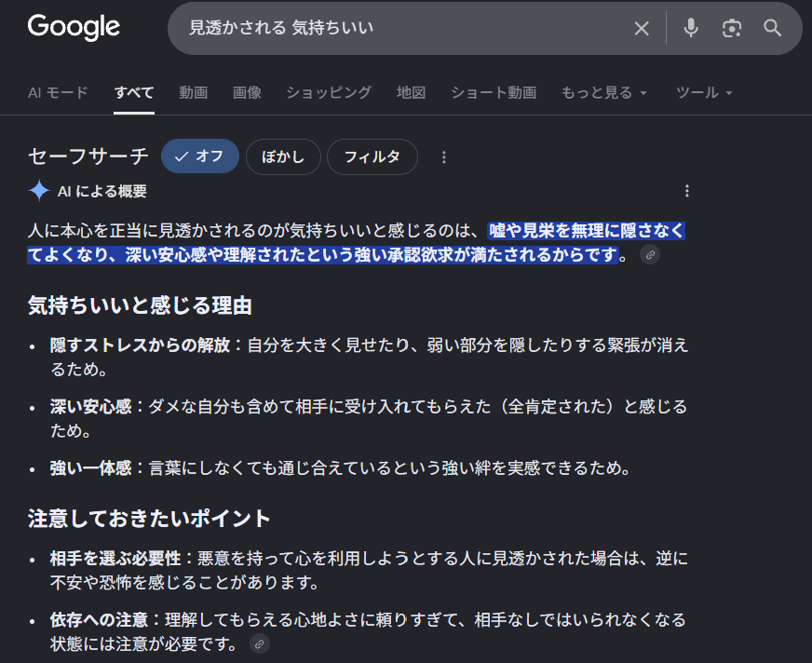Switch to AI モード tab

click(x=58, y=93)
